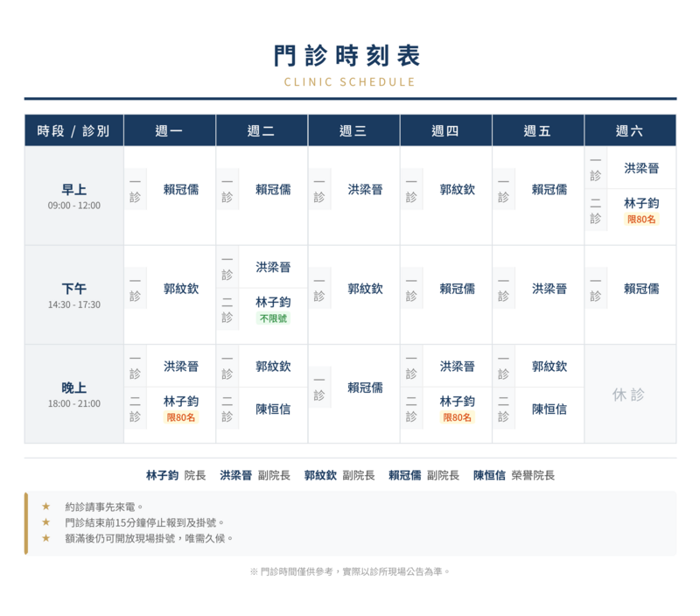Select the 週三 column header
Viewport: 700px width, 616px height.
353,131
